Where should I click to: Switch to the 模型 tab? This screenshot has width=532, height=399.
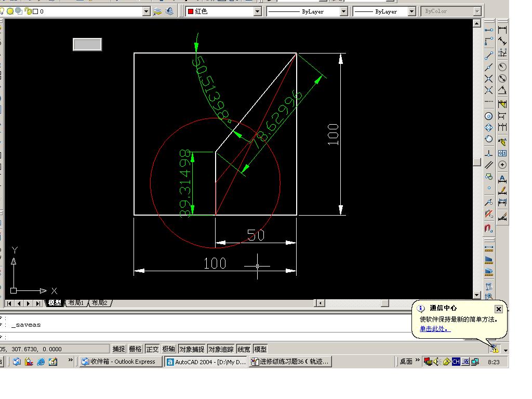point(55,303)
